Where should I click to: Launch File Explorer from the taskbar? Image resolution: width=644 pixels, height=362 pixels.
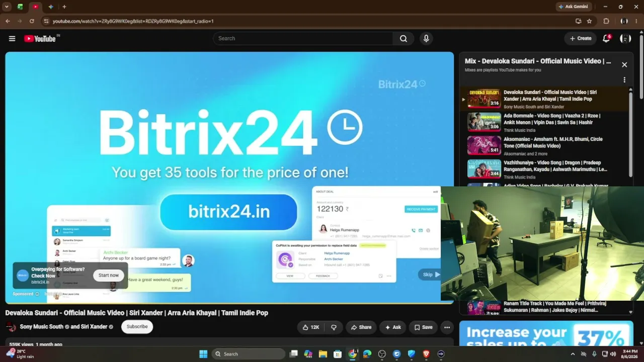click(x=323, y=354)
